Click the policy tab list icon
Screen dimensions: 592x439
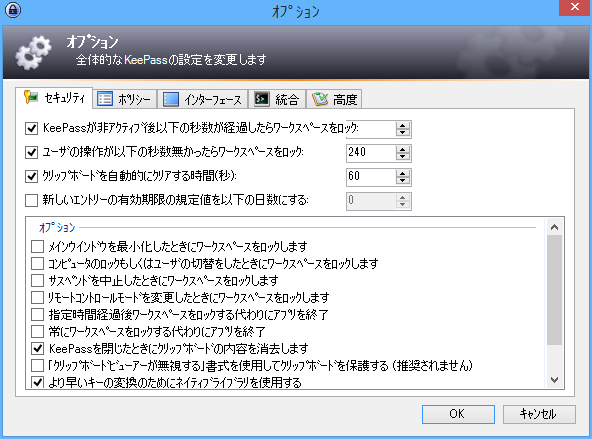105,99
